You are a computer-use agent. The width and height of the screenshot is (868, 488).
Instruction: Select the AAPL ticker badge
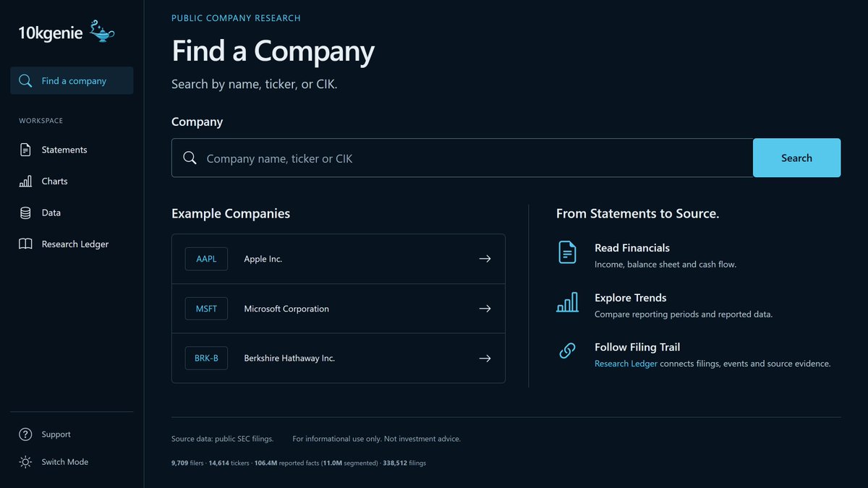point(206,259)
